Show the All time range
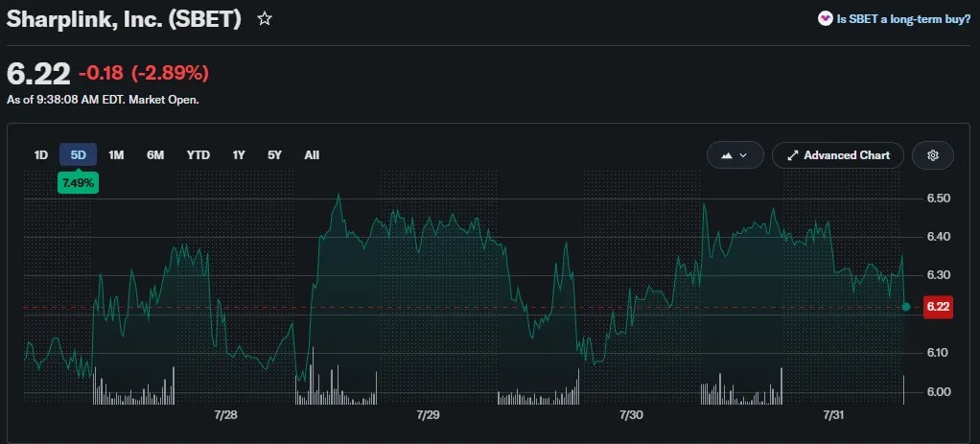The image size is (980, 444). (312, 155)
